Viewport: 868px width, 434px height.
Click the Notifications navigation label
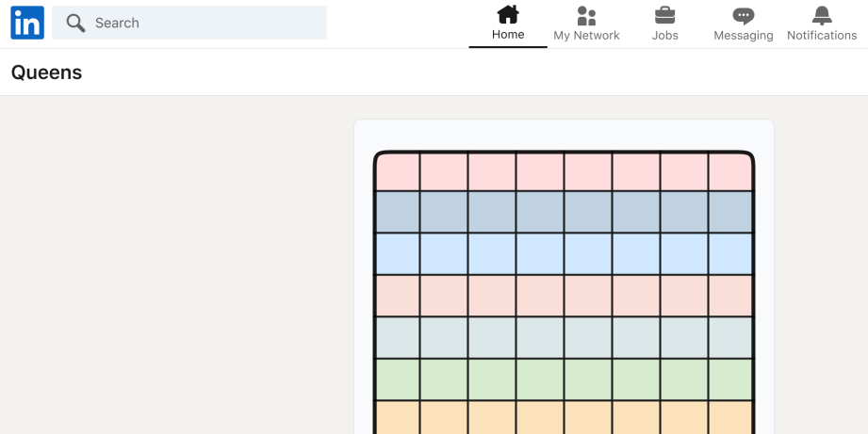tap(822, 36)
